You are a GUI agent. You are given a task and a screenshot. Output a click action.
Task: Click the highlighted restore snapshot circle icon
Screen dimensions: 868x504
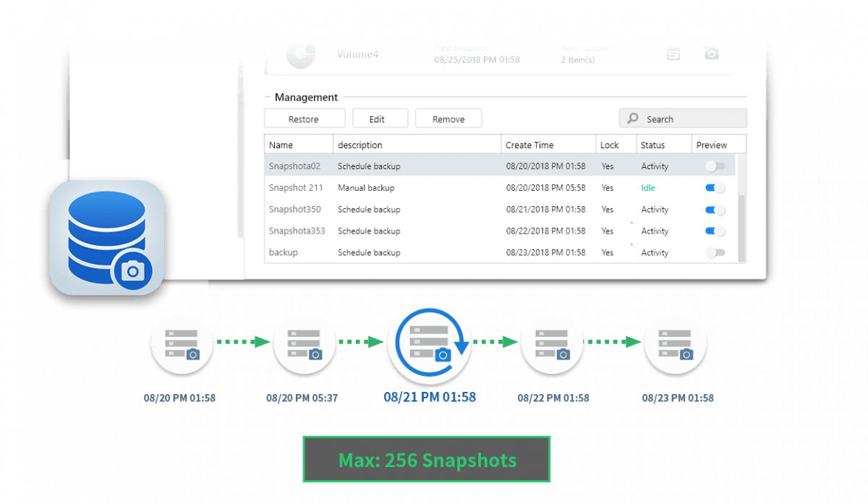point(430,342)
